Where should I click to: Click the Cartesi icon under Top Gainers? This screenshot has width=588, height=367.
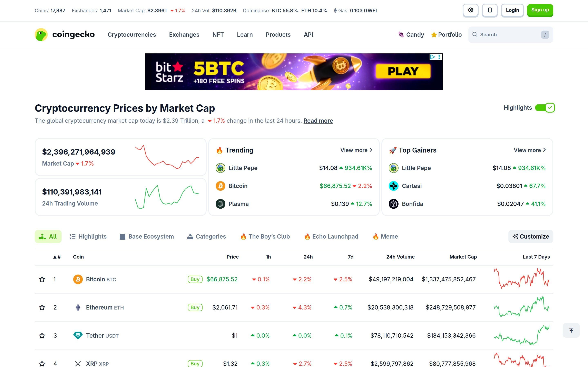394,186
